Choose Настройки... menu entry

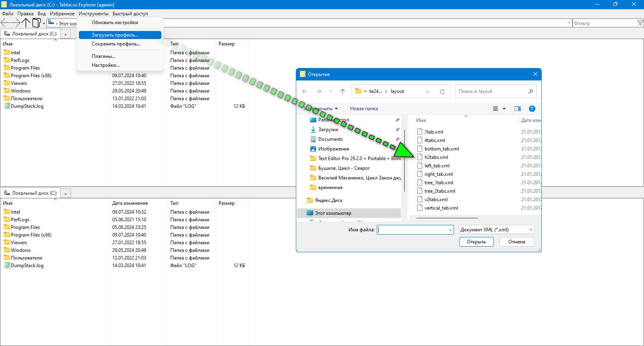tap(120, 65)
